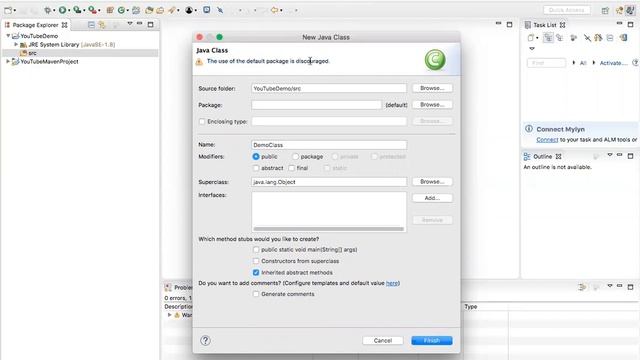
Task: Check the Generate comments checkbox
Action: tap(256, 294)
